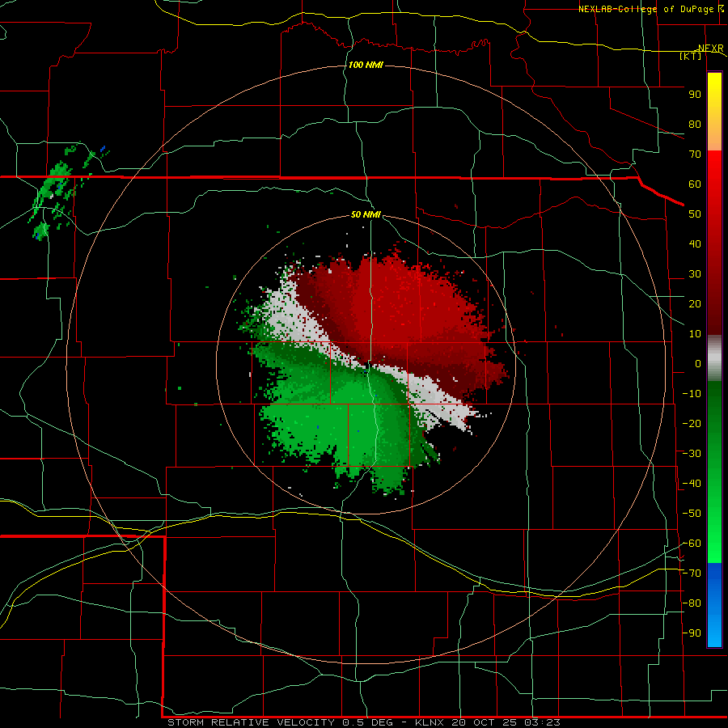This screenshot has height=728, width=728.
Task: Click the 50 label on color scale
Action: pos(695,214)
